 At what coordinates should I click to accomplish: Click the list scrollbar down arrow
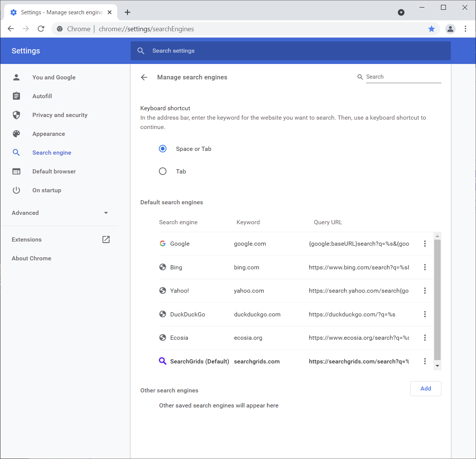tap(437, 366)
